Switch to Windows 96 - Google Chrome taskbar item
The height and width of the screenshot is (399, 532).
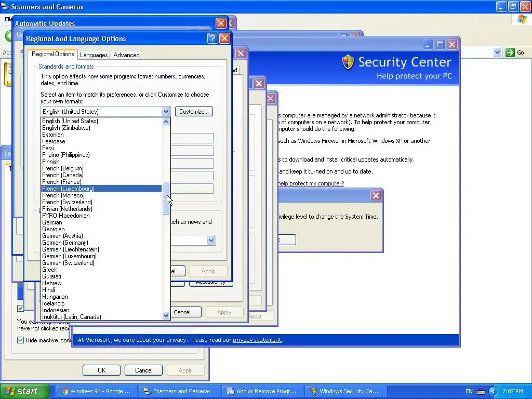[x=96, y=391]
